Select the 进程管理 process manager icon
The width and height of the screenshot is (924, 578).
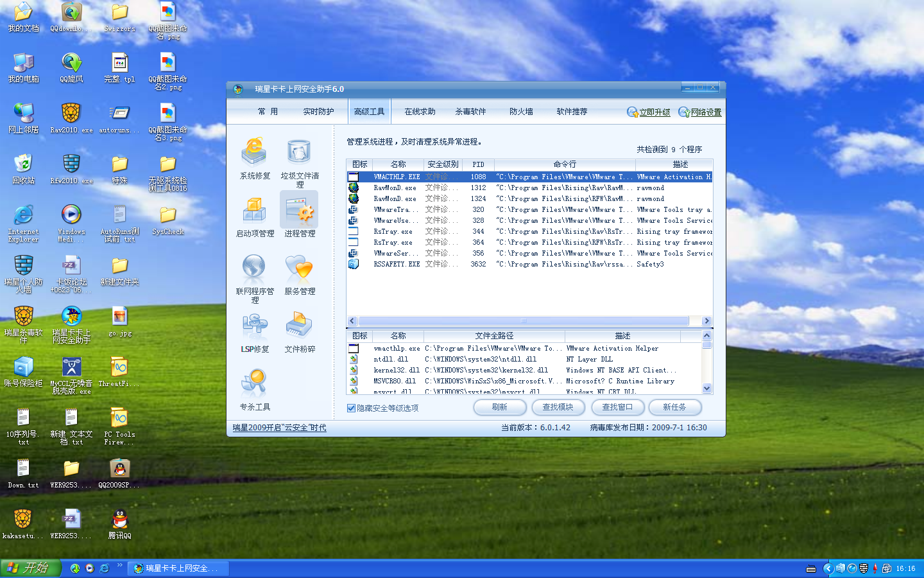click(299, 212)
